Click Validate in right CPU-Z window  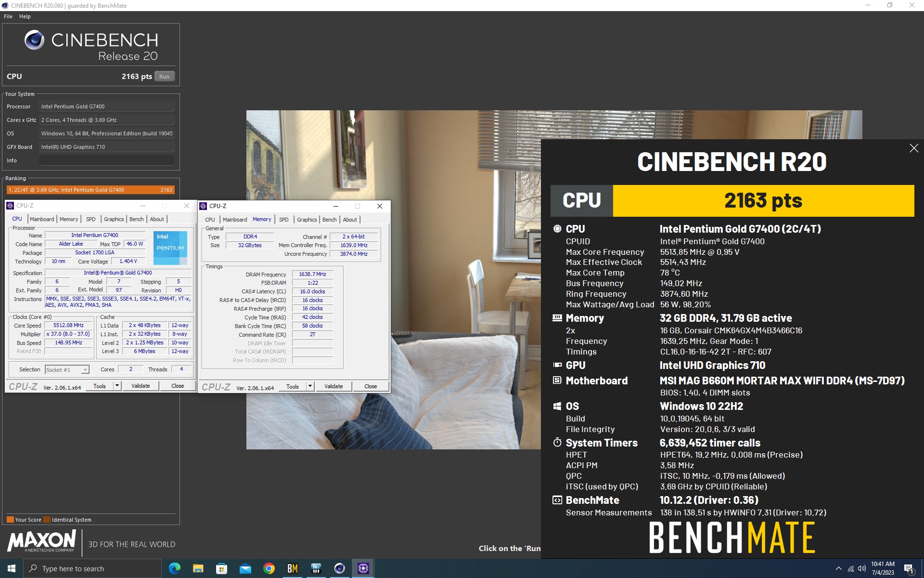tap(334, 386)
